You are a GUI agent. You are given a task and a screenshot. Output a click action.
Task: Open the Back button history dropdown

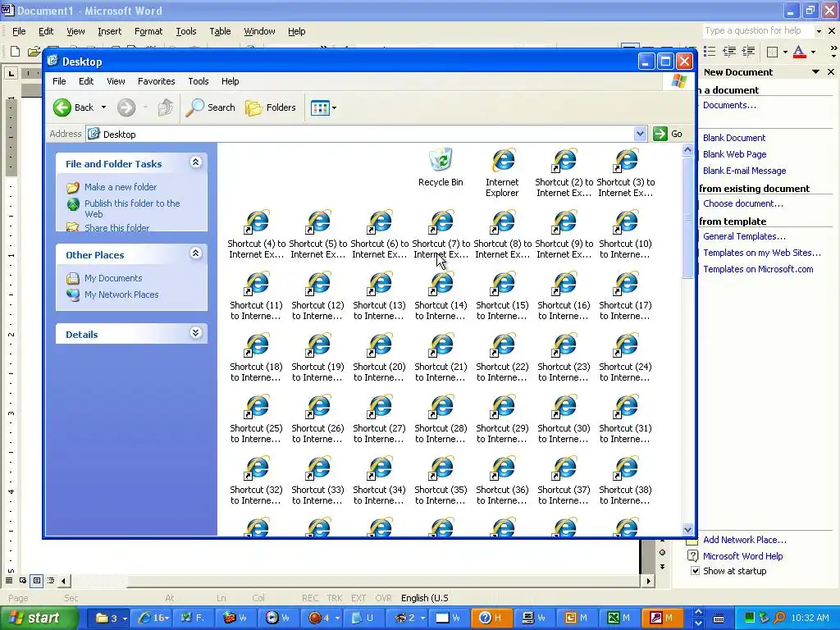pos(104,107)
